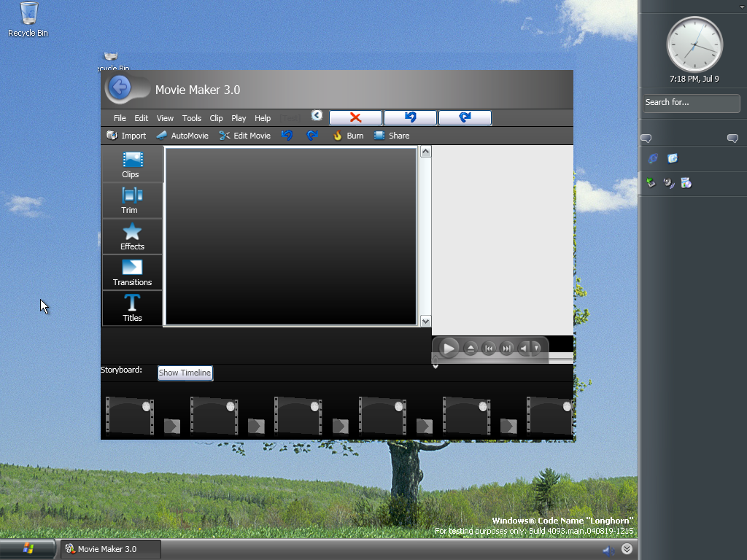747x560 pixels.
Task: Click the wide redo button in menu row
Action: (465, 117)
